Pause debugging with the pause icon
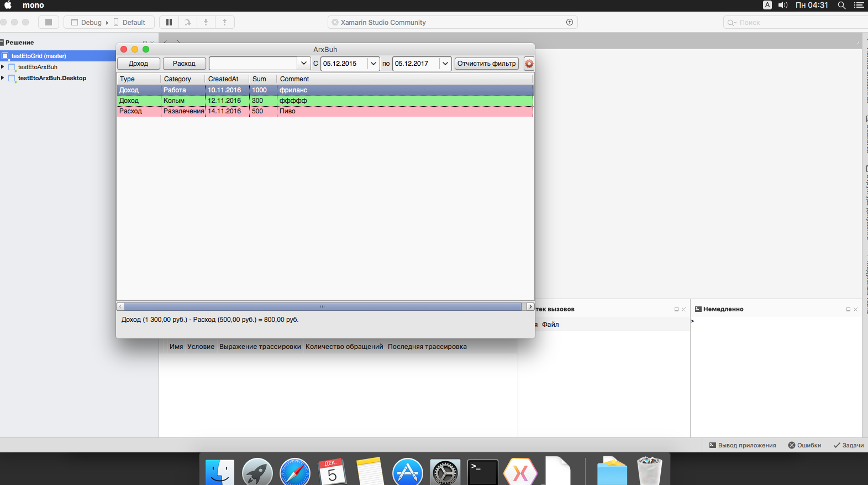 click(169, 22)
